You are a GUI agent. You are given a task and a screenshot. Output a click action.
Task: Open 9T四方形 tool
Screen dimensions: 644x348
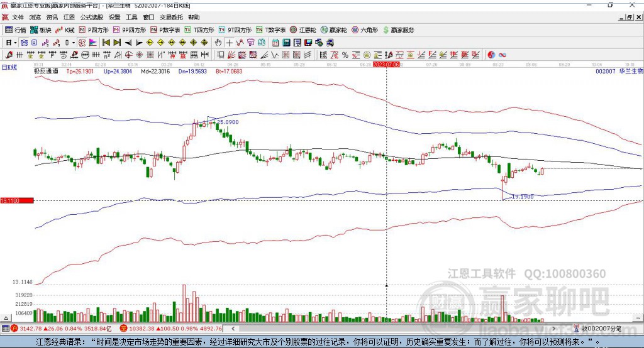click(235, 30)
